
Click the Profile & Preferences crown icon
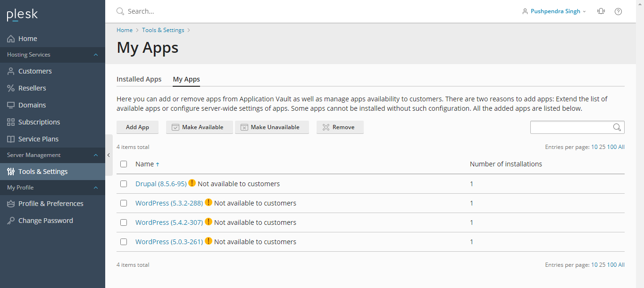(11, 204)
